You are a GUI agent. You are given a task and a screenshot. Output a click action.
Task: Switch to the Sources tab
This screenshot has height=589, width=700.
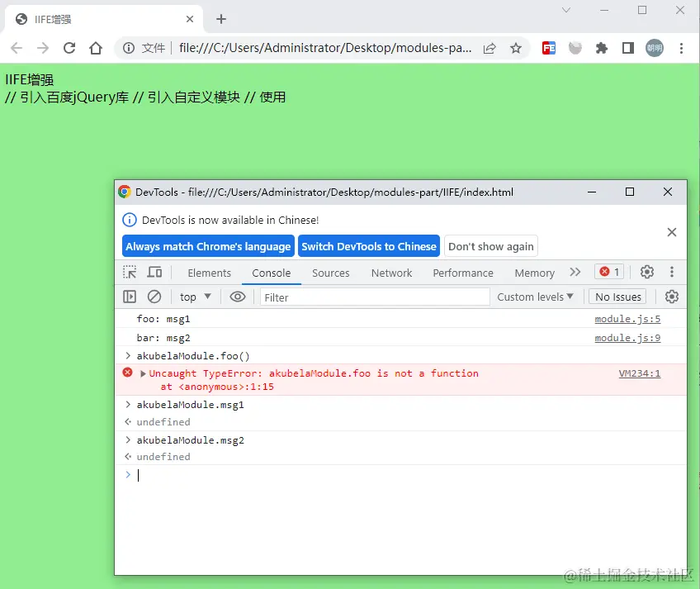pos(331,273)
